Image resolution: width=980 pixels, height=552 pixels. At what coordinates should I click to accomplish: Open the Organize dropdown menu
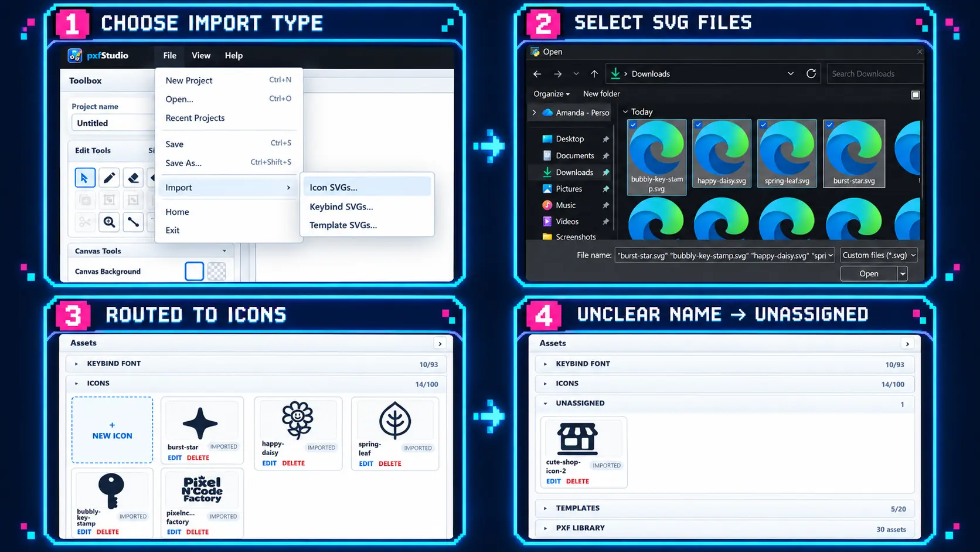[x=551, y=94]
